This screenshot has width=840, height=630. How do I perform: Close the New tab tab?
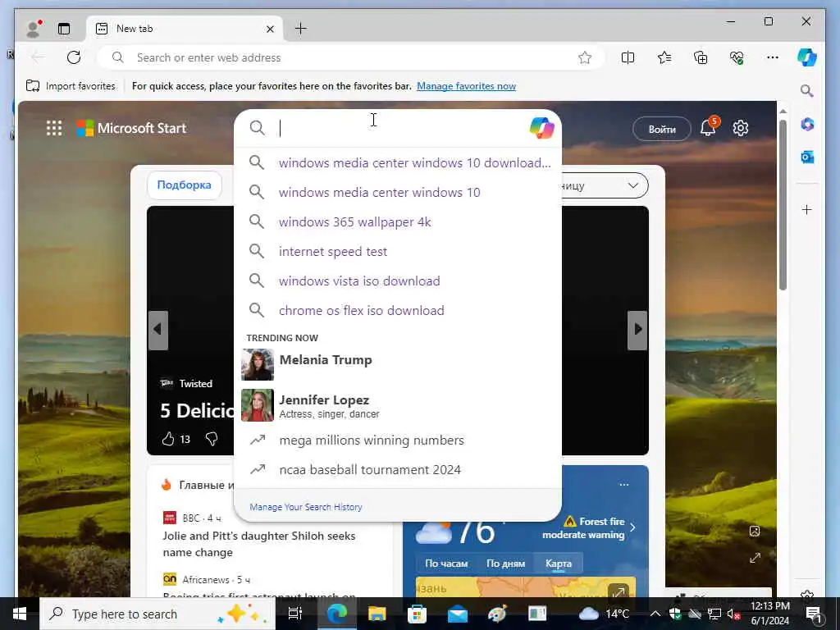click(270, 29)
